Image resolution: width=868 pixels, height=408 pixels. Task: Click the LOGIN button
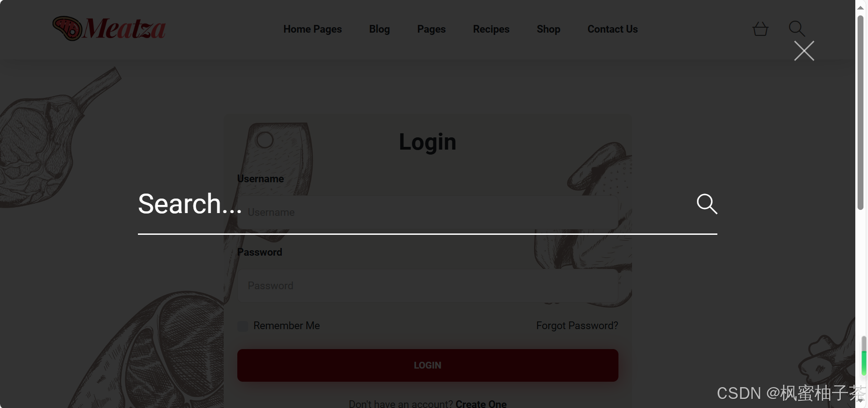[427, 365]
